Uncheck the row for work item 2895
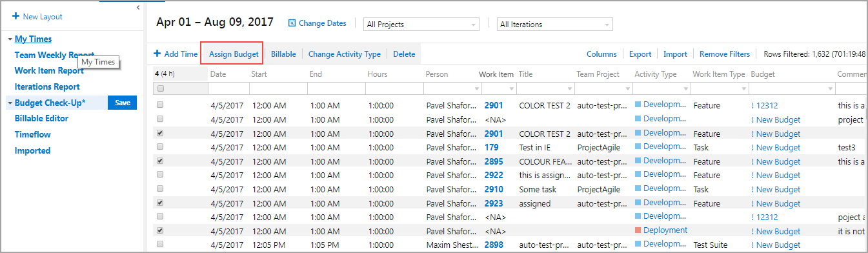The width and height of the screenshot is (868, 253). coord(160,161)
